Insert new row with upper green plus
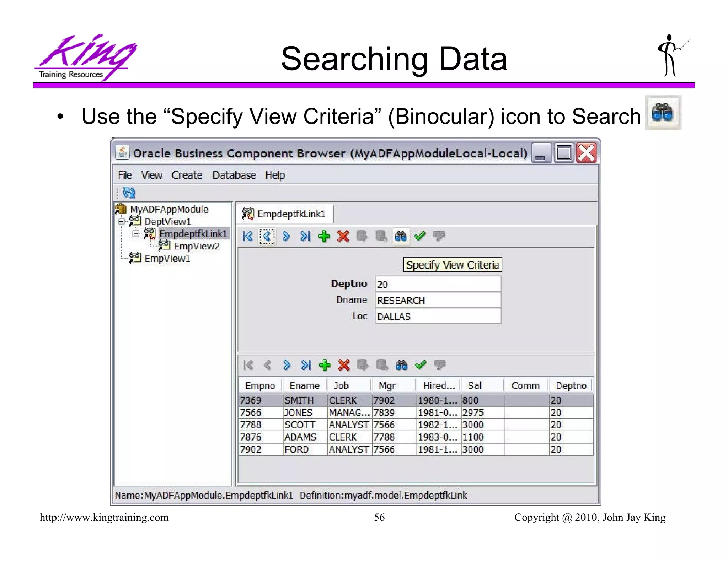Screen dimensions: 728x562 click(x=324, y=236)
